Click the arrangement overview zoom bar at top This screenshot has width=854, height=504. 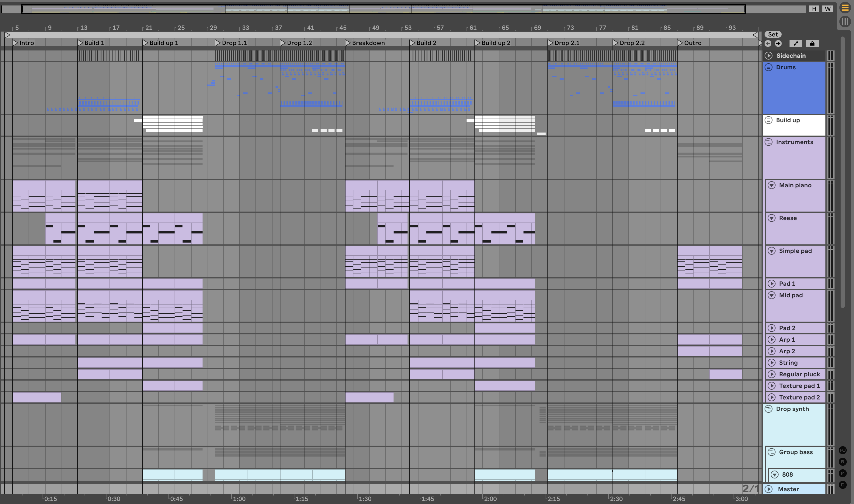[x=384, y=9]
